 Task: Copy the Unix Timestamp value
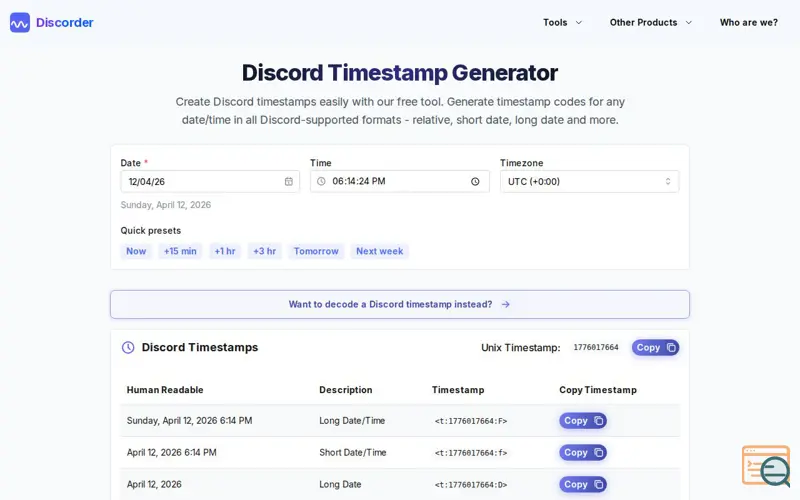pyautogui.click(x=656, y=347)
